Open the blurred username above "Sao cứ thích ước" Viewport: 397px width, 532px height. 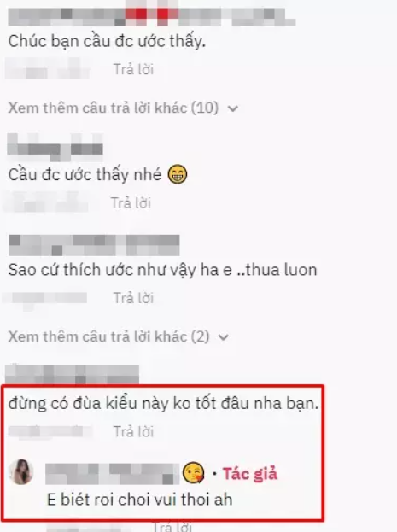coord(94,245)
